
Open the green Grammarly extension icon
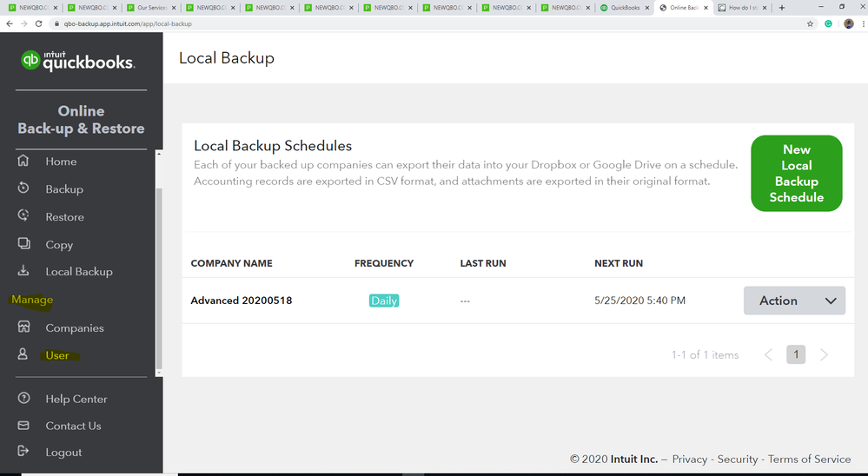click(828, 23)
